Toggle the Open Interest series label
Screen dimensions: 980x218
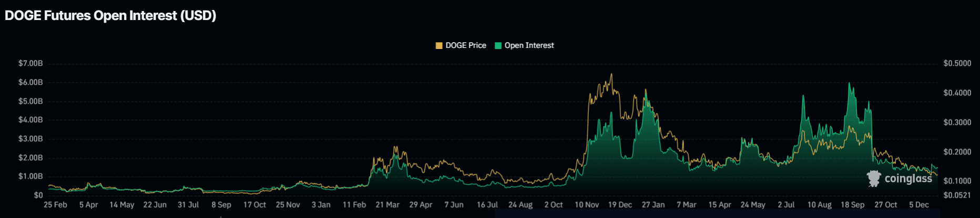(x=529, y=46)
